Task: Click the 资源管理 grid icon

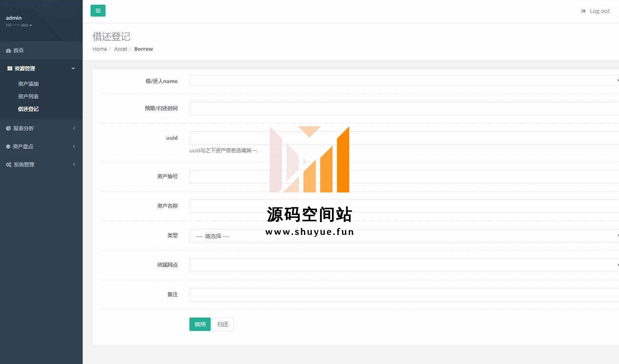Action: point(10,68)
